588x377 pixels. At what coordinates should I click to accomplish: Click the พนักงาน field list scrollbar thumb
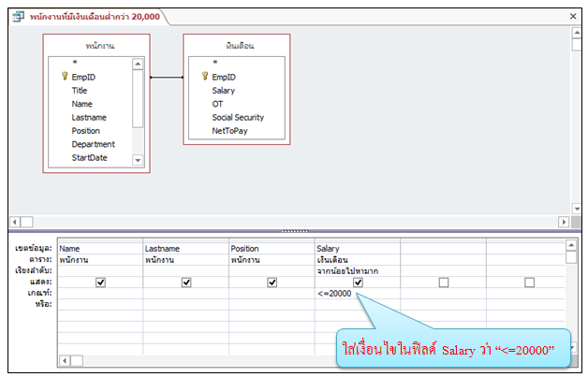tap(138, 98)
